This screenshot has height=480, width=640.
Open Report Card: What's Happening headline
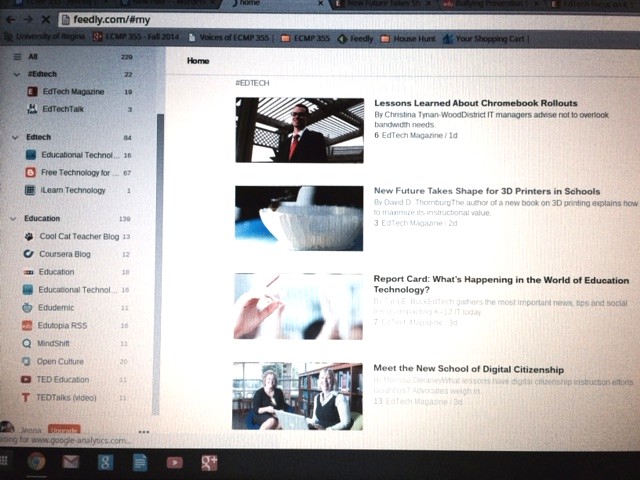(x=501, y=284)
